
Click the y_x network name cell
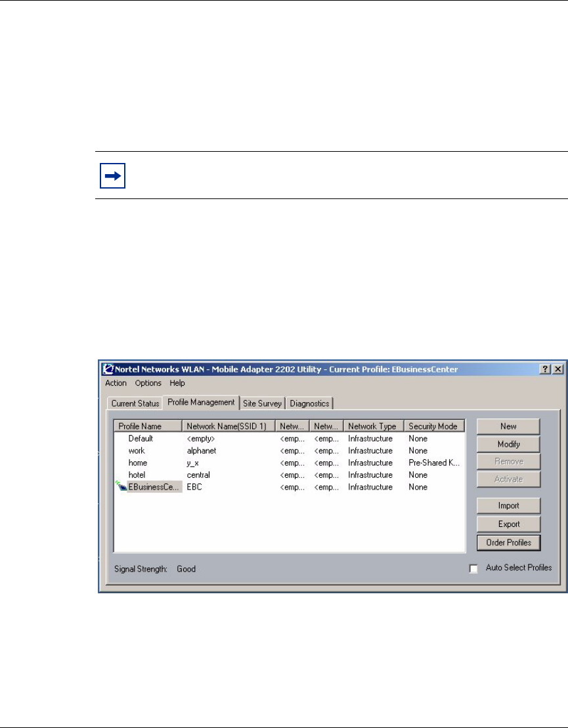192,463
